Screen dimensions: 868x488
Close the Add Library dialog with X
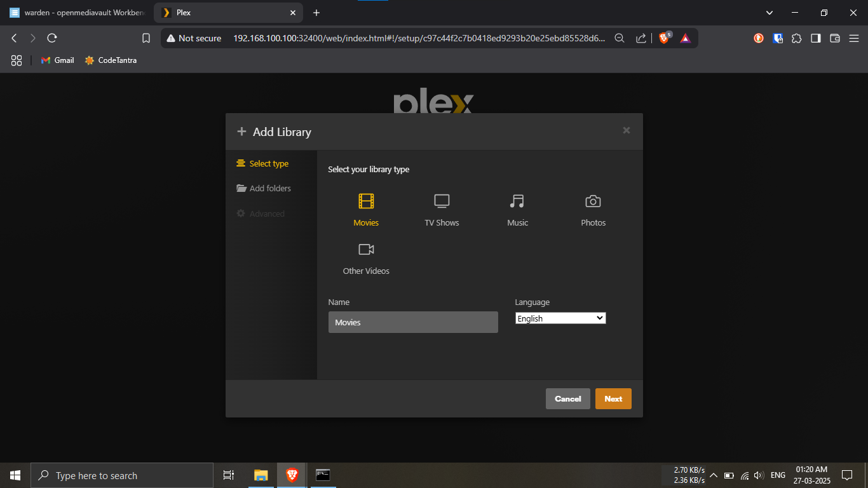(x=626, y=130)
